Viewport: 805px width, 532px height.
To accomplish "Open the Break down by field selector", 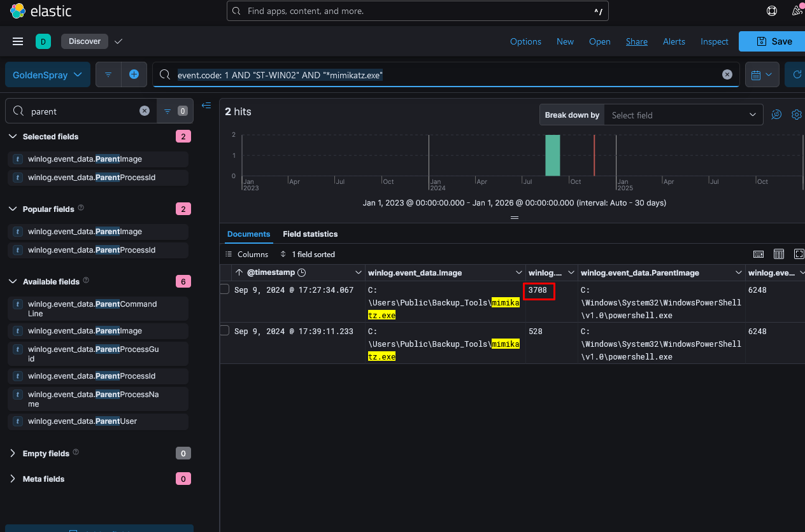I will coord(683,115).
